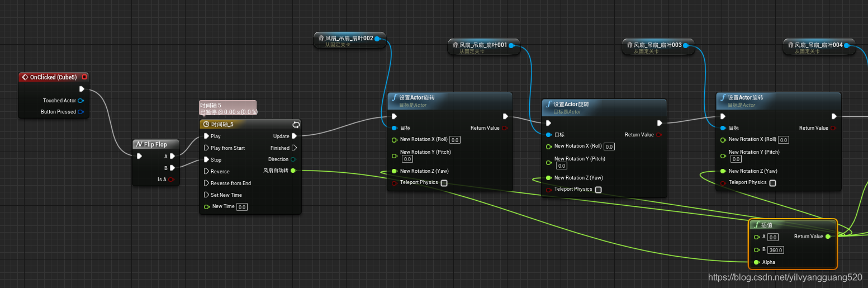Click the timeline Stop input pin
Viewport: 868px width, 288px height.
206,159
